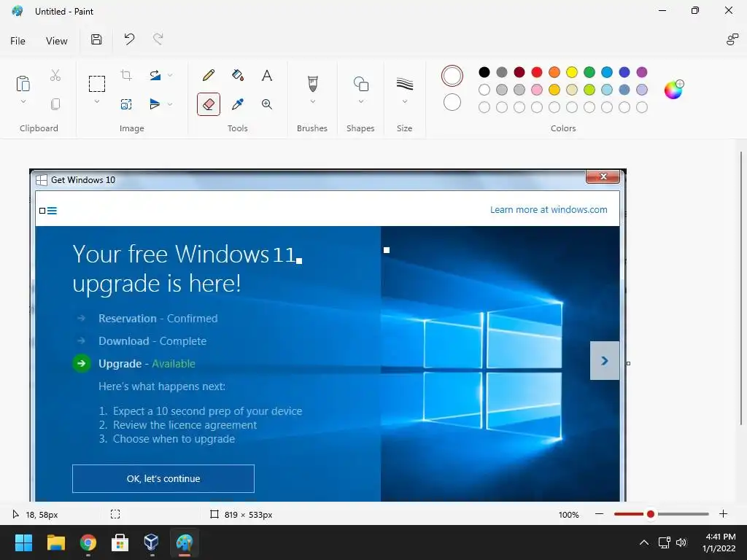The height and width of the screenshot is (560, 747).
Task: Click the Save icon
Action: point(96,39)
